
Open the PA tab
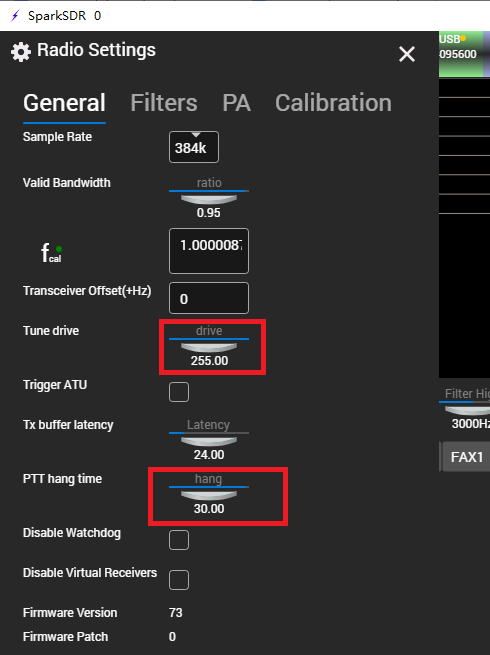236,103
